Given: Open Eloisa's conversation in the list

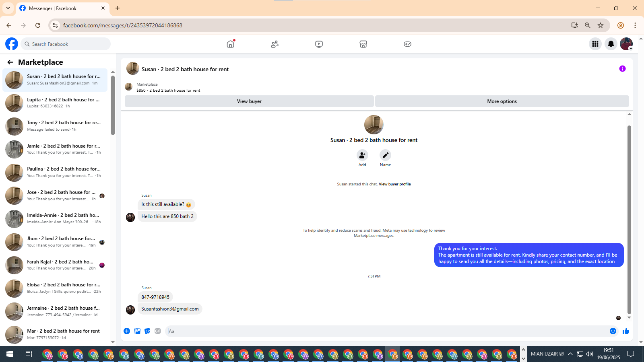Looking at the screenshot, I should point(55,288).
